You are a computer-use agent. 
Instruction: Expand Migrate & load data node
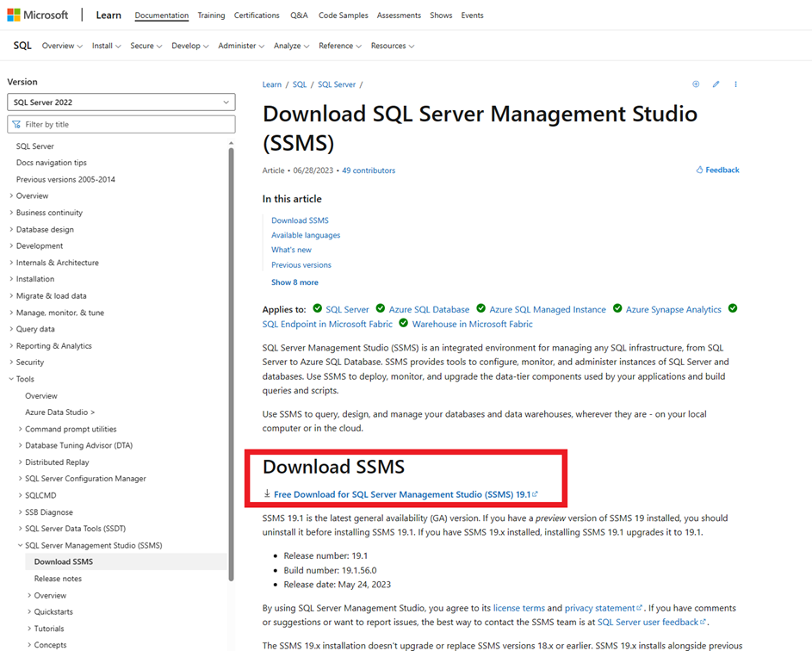11,295
